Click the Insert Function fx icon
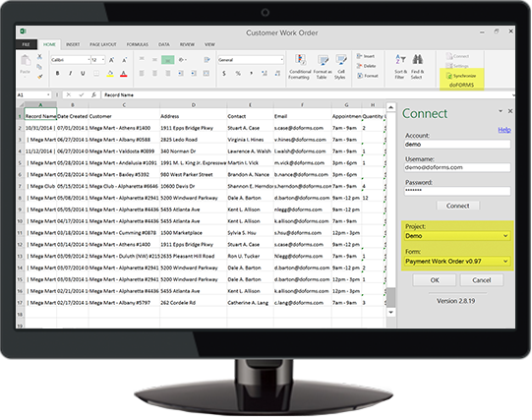Screen dimensions: 532x420 [94, 95]
